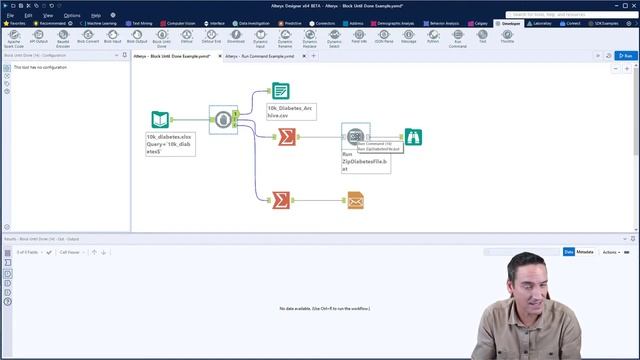640x360 pixels.
Task: Click the search for tools field
Action: tap(571, 14)
